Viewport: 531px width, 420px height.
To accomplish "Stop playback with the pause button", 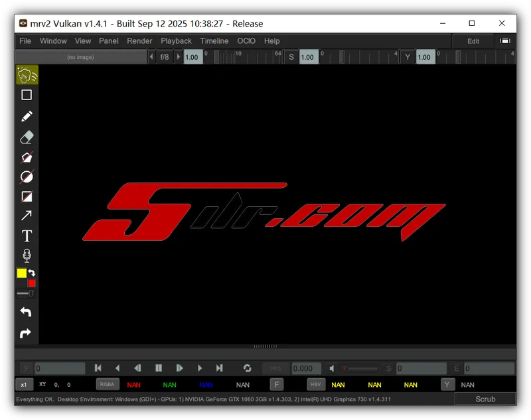I will [x=159, y=368].
